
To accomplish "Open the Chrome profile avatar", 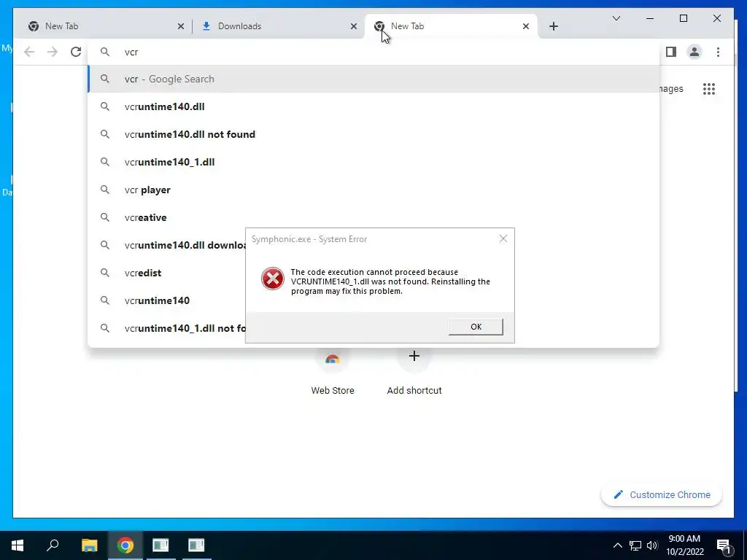I will click(694, 52).
